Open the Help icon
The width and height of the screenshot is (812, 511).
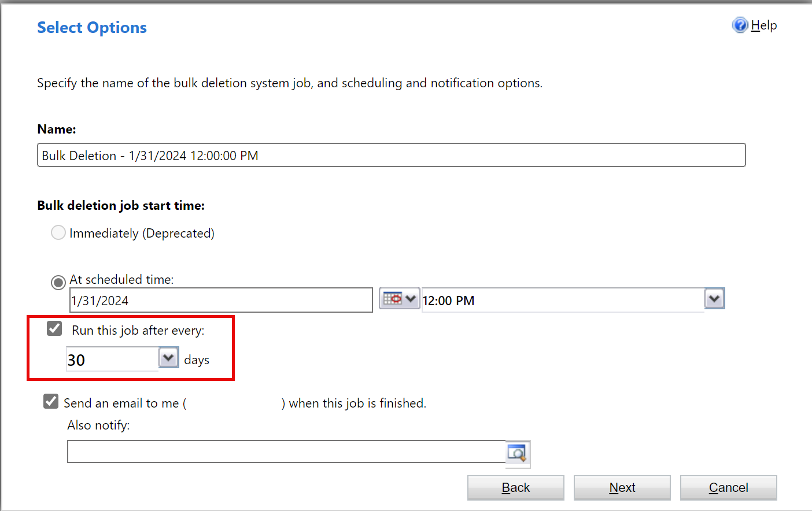coord(740,25)
